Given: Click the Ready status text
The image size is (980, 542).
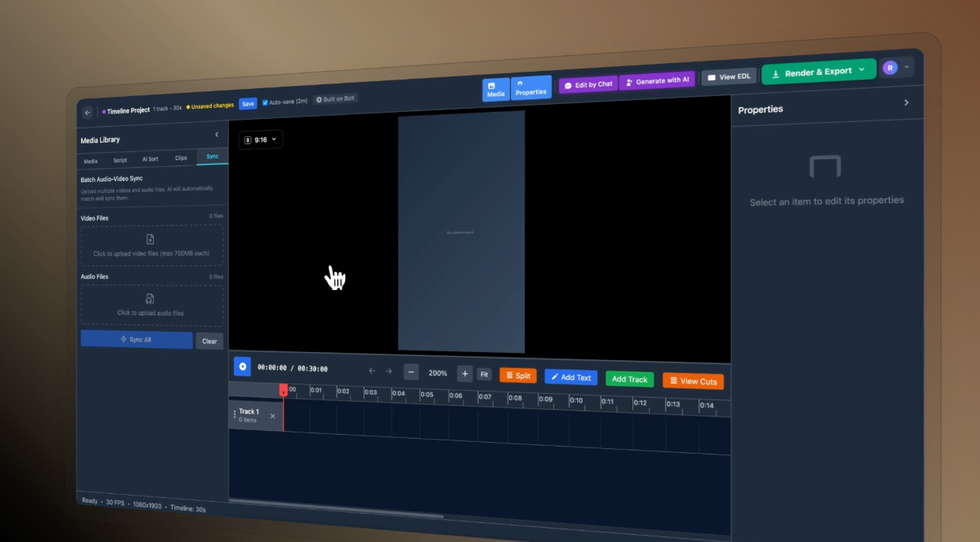Looking at the screenshot, I should 90,500.
